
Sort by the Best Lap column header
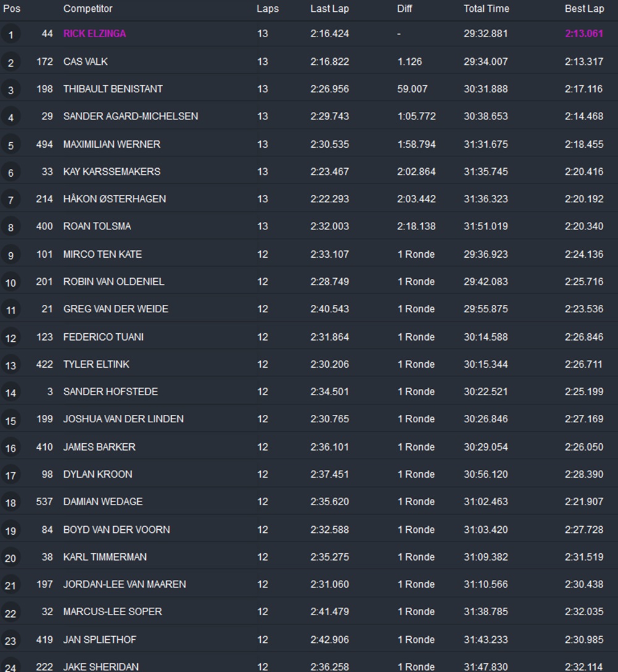click(584, 9)
